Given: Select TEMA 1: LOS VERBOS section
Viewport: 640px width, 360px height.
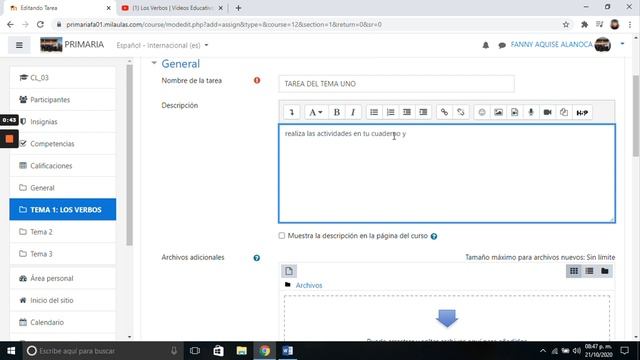Looking at the screenshot, I should pyautogui.click(x=63, y=209).
